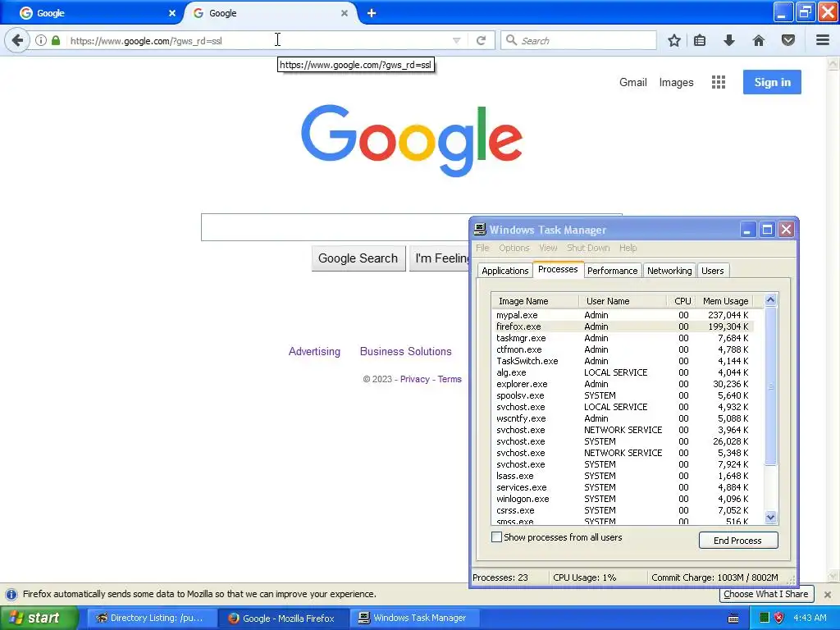Image resolution: width=840 pixels, height=630 pixels.
Task: Go back with the browser back arrow
Action: (18, 40)
